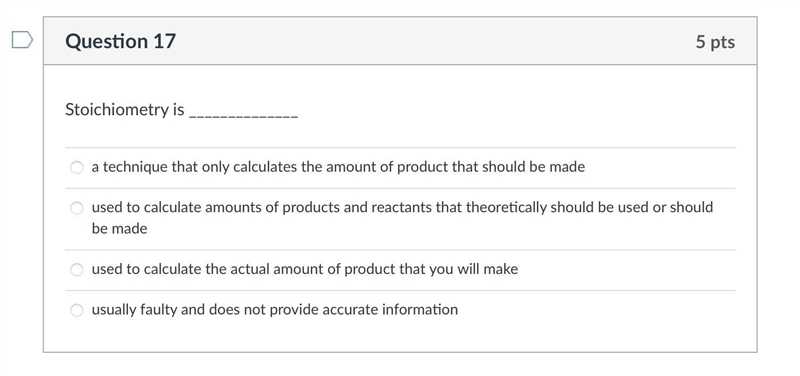
Task: Click the "5 pts" point value label
Action: coord(715,42)
